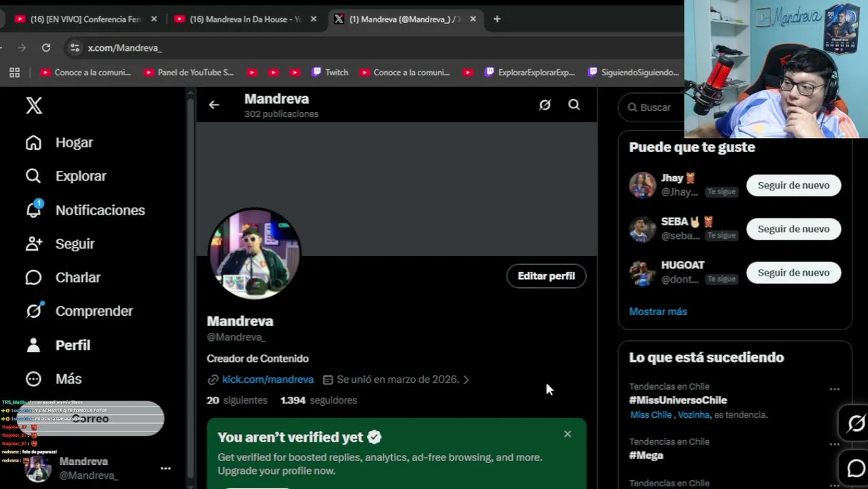
Task: Click the X logo icon
Action: [34, 105]
